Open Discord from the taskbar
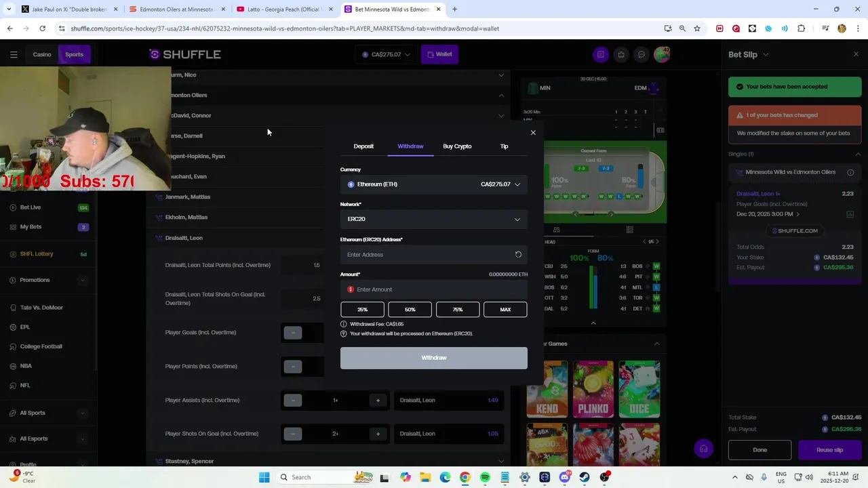Screen dimensions: 868x488 (x=565, y=477)
